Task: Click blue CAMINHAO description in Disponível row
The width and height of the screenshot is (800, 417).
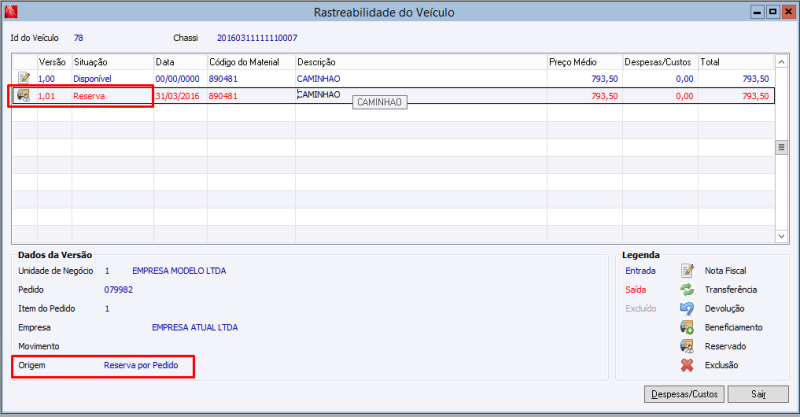Action: tap(318, 79)
